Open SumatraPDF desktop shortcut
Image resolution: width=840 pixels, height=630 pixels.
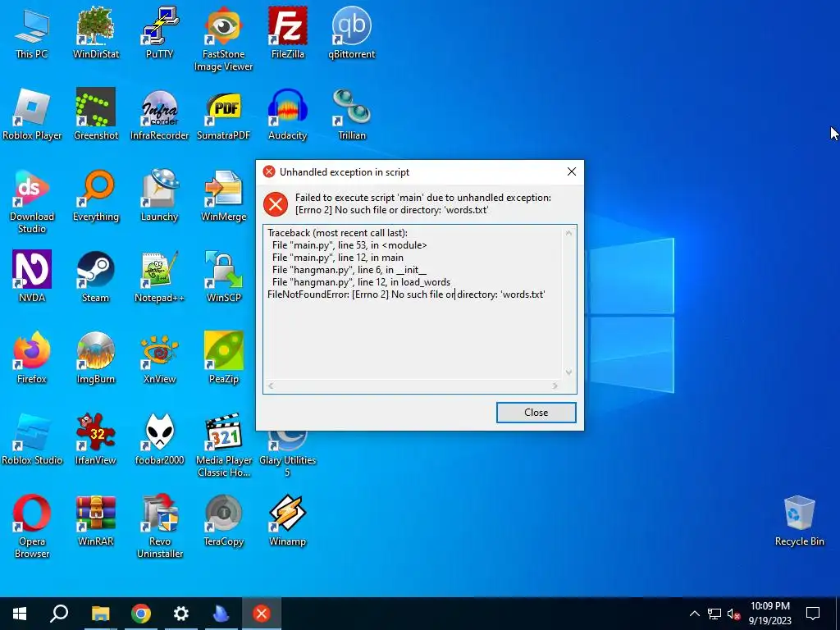coord(223,115)
